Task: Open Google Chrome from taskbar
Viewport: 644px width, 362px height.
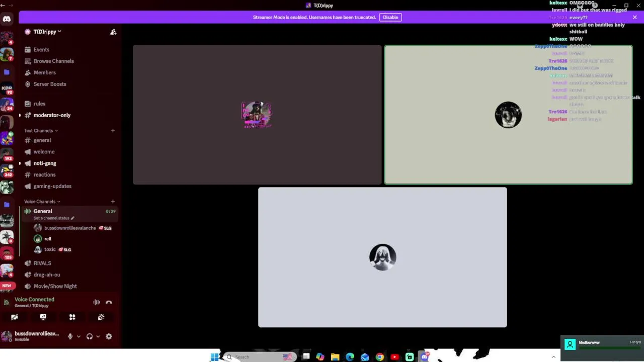Action: coord(379,357)
